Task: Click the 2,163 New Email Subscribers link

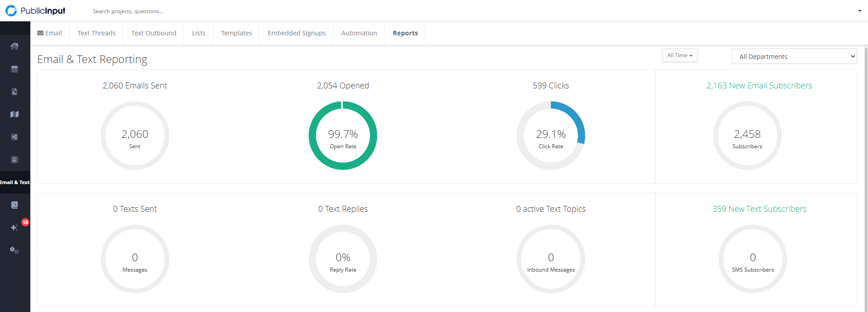Action: (759, 86)
